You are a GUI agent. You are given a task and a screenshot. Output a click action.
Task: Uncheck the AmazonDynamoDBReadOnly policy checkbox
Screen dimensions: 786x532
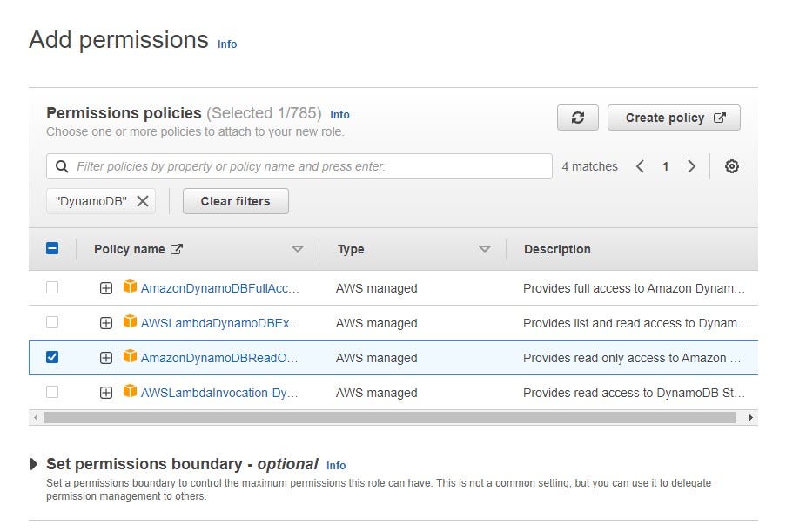52,357
